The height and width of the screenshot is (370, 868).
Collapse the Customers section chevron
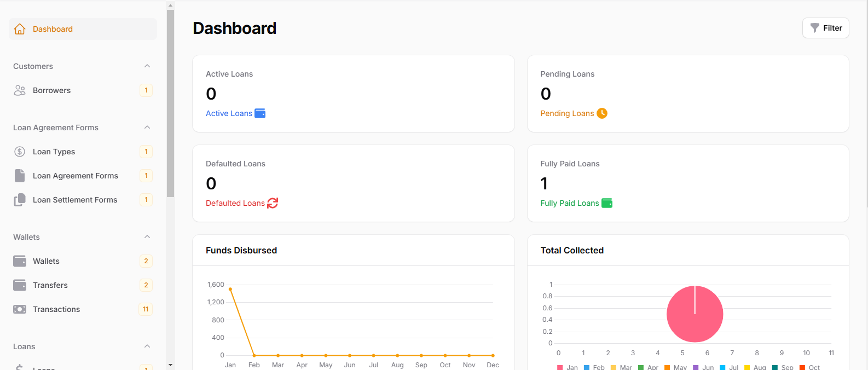[x=147, y=66]
